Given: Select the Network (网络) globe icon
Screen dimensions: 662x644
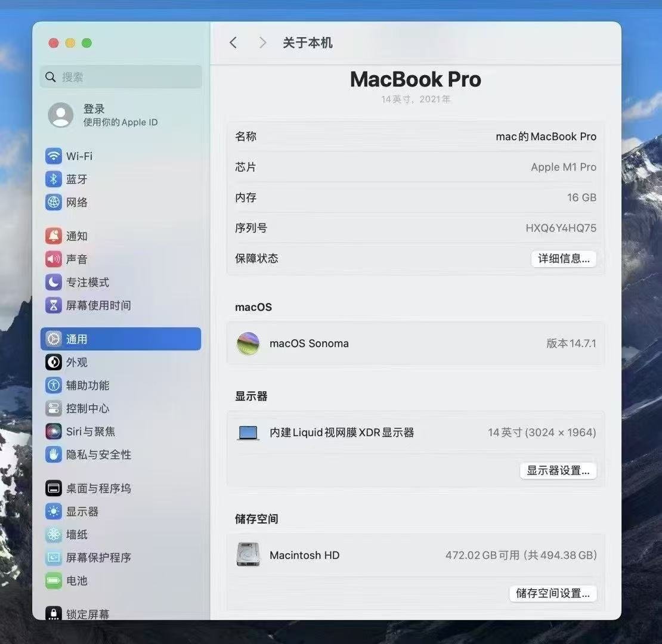Looking at the screenshot, I should (53, 202).
